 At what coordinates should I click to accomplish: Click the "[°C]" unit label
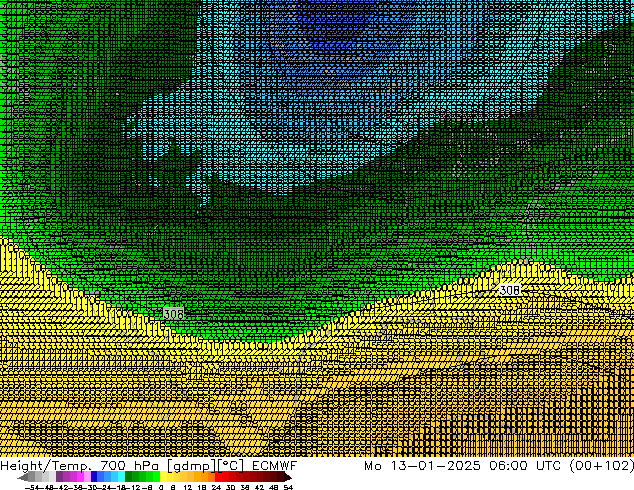point(231,466)
